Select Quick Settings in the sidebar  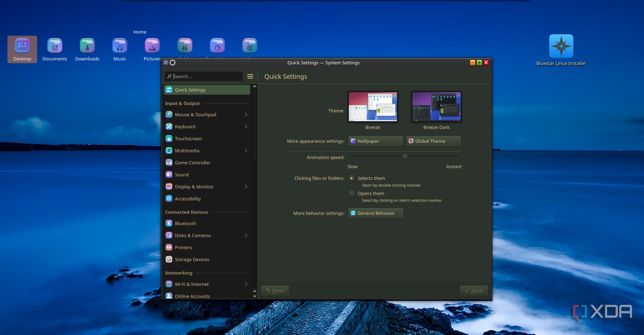[207, 90]
